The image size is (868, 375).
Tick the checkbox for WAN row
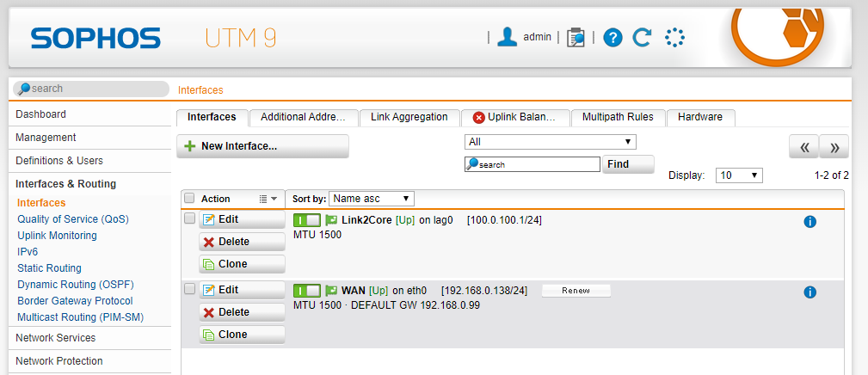(189, 288)
